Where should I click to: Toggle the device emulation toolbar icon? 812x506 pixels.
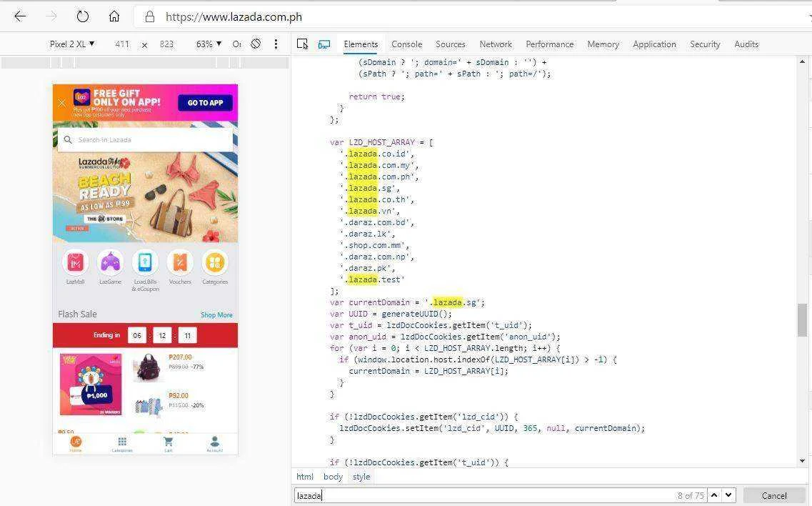point(324,44)
